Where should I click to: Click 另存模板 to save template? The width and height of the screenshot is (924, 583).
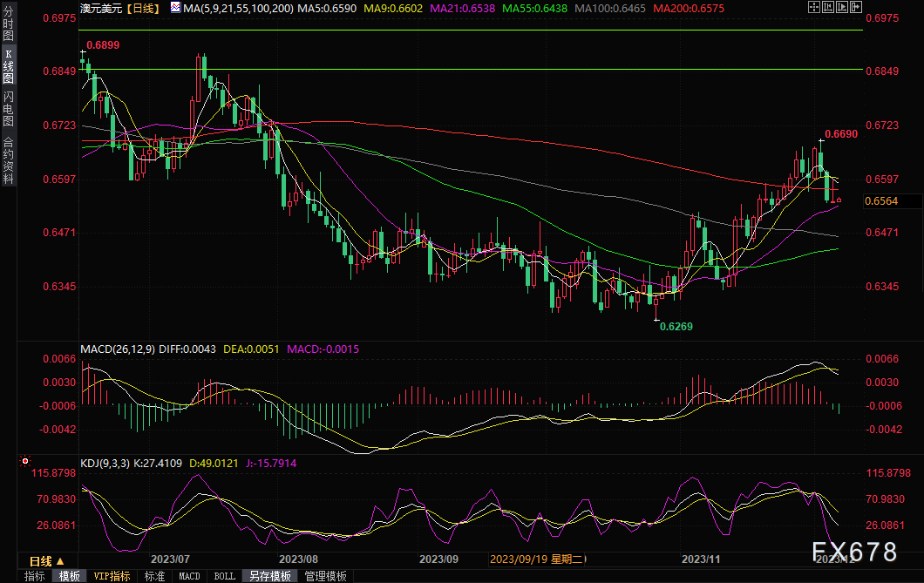point(270,576)
